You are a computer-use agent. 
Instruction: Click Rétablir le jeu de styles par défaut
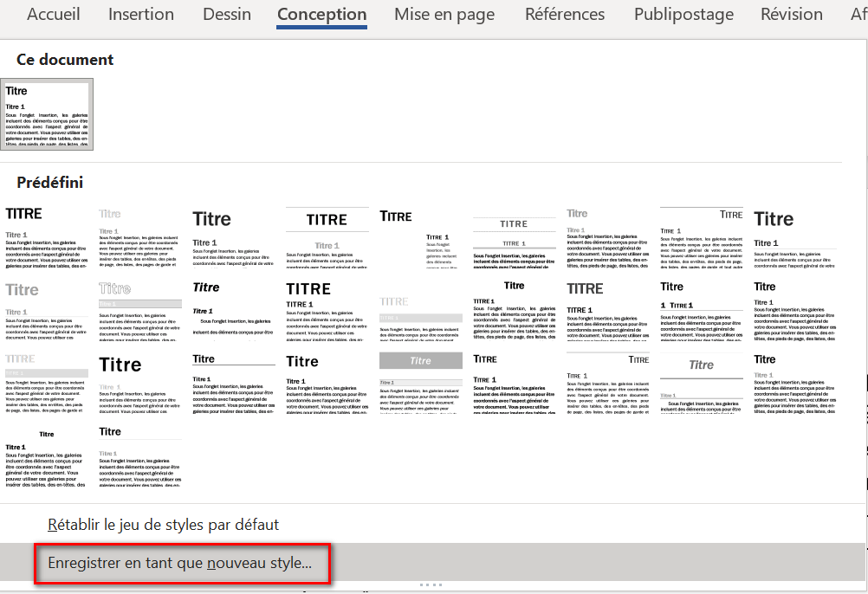click(163, 525)
